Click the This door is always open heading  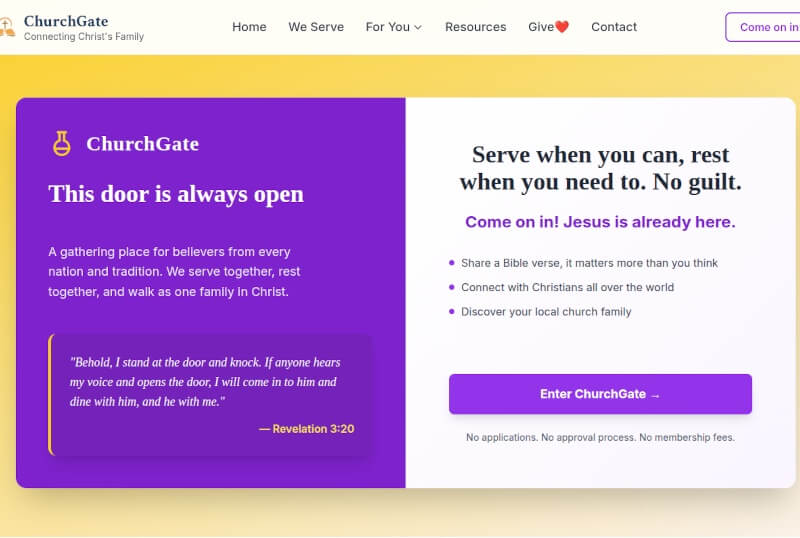point(176,193)
